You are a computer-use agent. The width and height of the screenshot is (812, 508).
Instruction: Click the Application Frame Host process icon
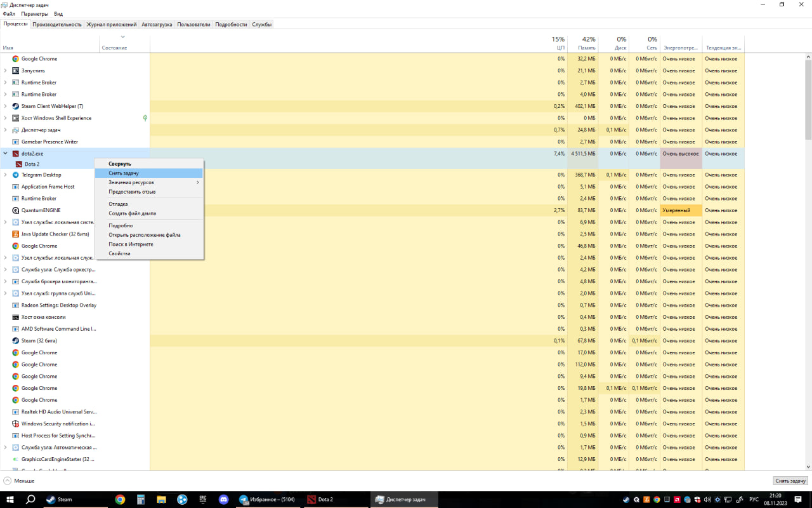point(16,187)
